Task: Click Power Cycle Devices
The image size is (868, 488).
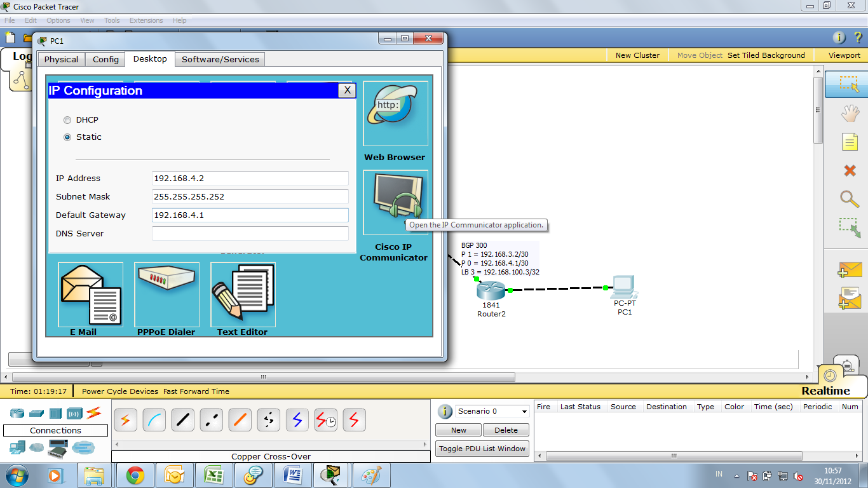Action: tap(120, 391)
